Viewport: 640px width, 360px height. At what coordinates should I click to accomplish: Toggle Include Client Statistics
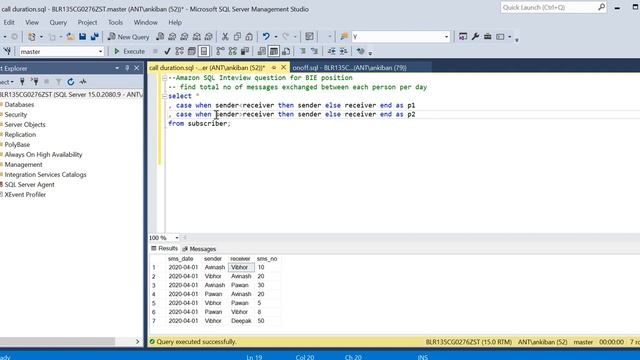click(x=245, y=51)
